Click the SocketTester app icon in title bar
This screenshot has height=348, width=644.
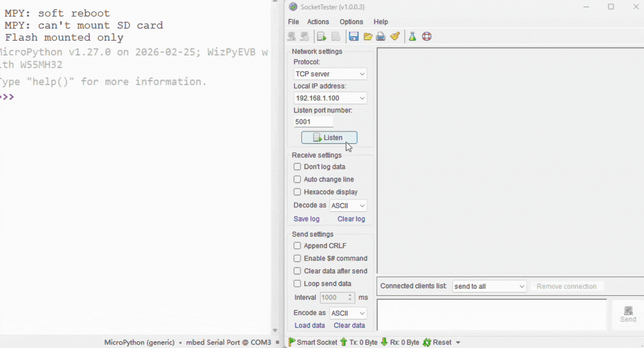(293, 7)
